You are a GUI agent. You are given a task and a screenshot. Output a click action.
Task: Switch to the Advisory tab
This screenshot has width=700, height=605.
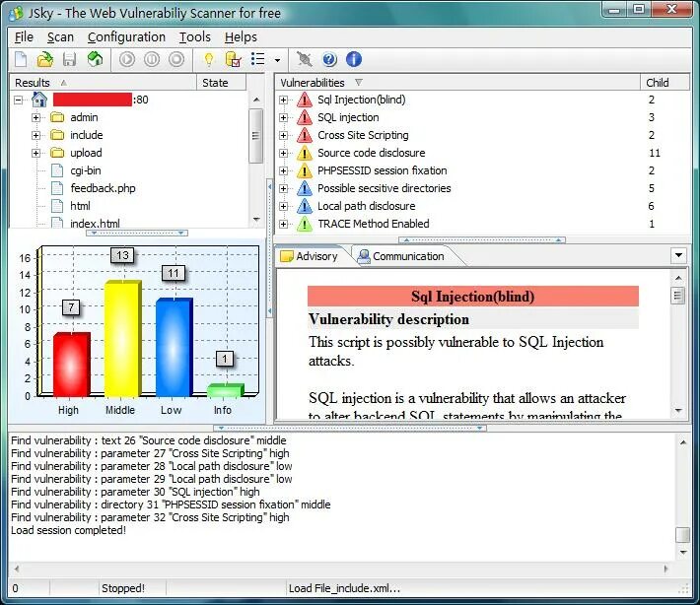coord(310,256)
